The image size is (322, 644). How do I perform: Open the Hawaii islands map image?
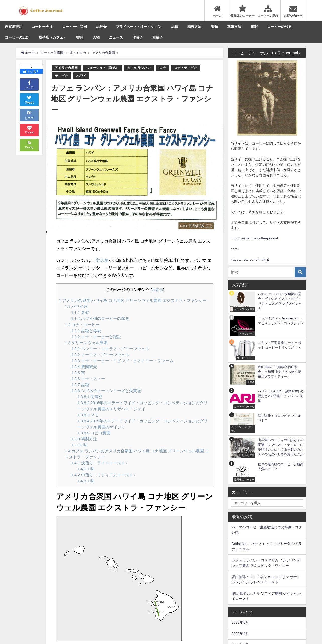tap(119, 579)
